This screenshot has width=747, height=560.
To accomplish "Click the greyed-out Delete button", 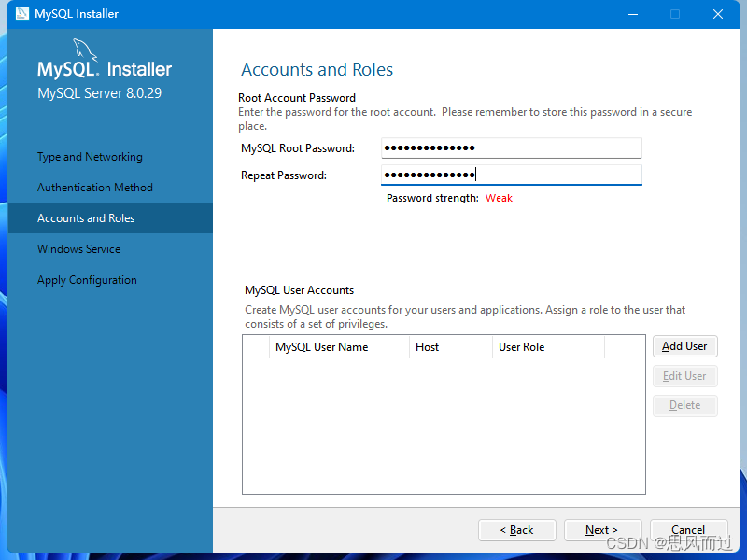I will click(x=684, y=405).
